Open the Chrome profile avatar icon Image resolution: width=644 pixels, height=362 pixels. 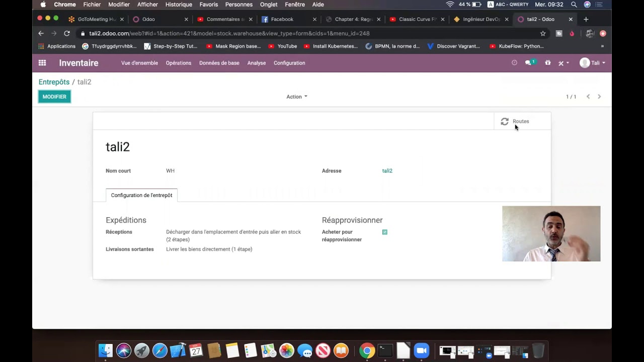pyautogui.click(x=590, y=33)
